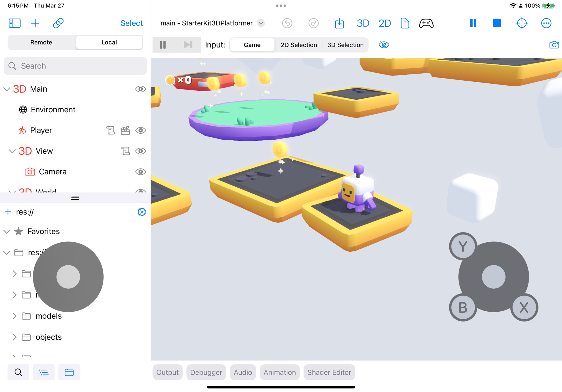Collapse the 3D View node chevron
Viewport: 562px width, 392px height.
click(12, 151)
